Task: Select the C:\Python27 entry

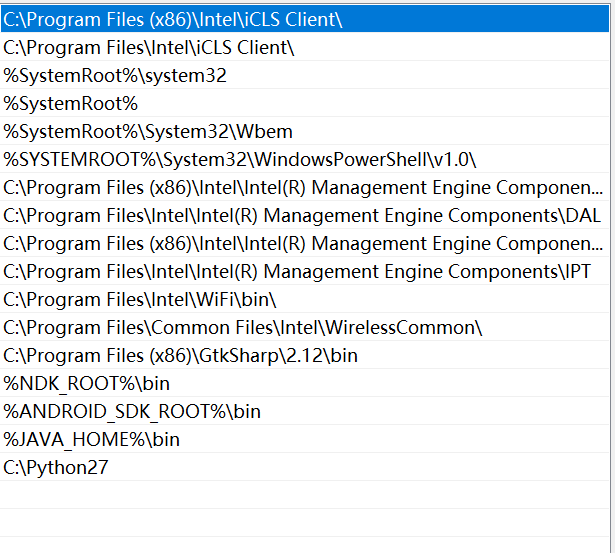Action: (x=56, y=467)
